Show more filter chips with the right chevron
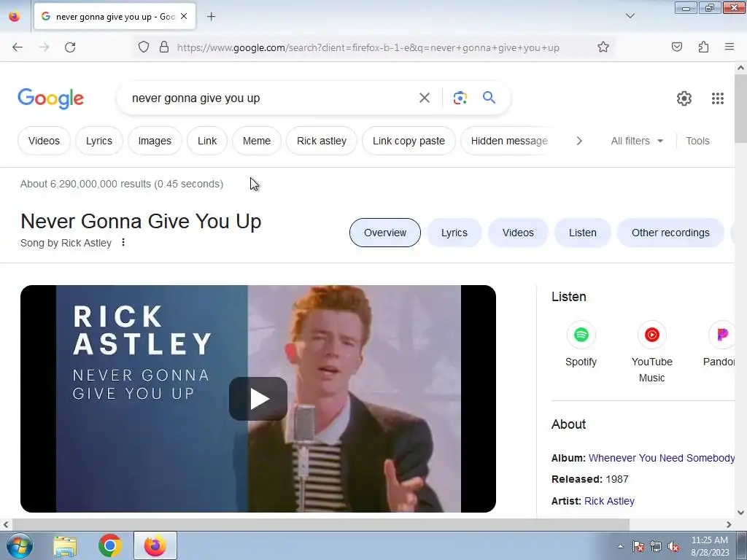747x560 pixels. 579,141
